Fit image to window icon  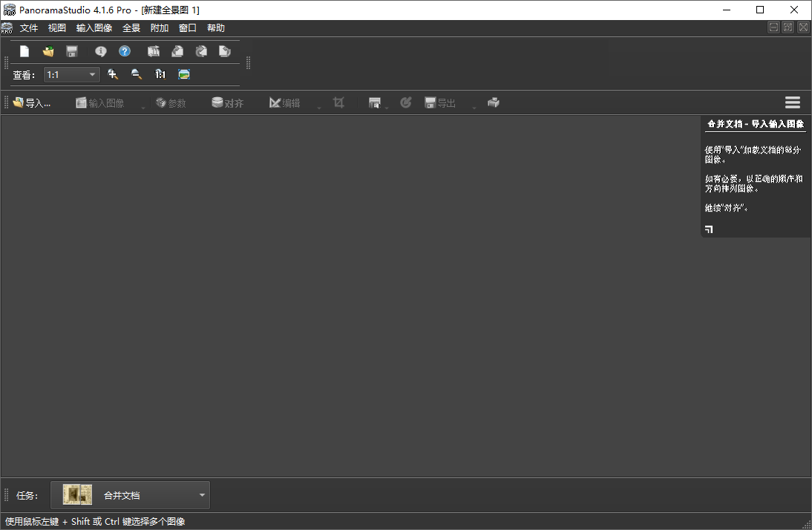[x=184, y=75]
